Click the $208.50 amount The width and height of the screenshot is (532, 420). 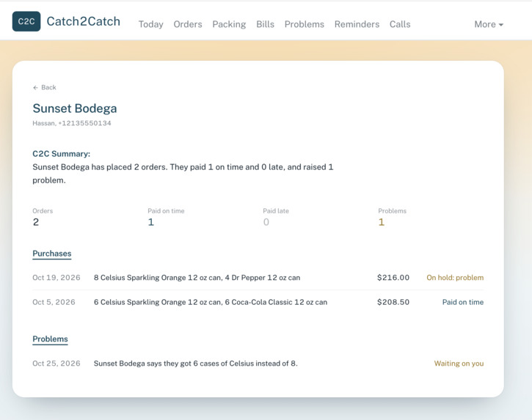[x=393, y=302]
